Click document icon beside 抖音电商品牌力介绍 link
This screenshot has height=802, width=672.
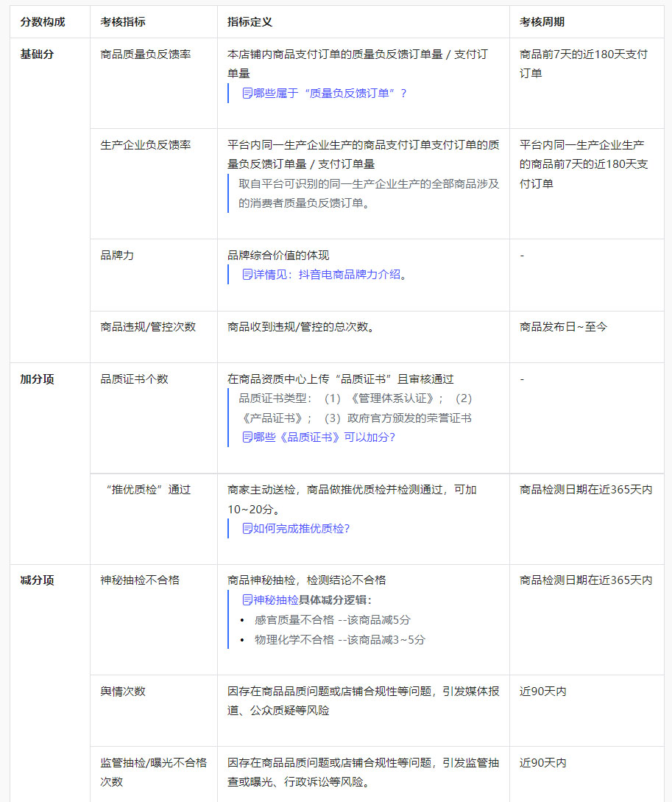(247, 275)
